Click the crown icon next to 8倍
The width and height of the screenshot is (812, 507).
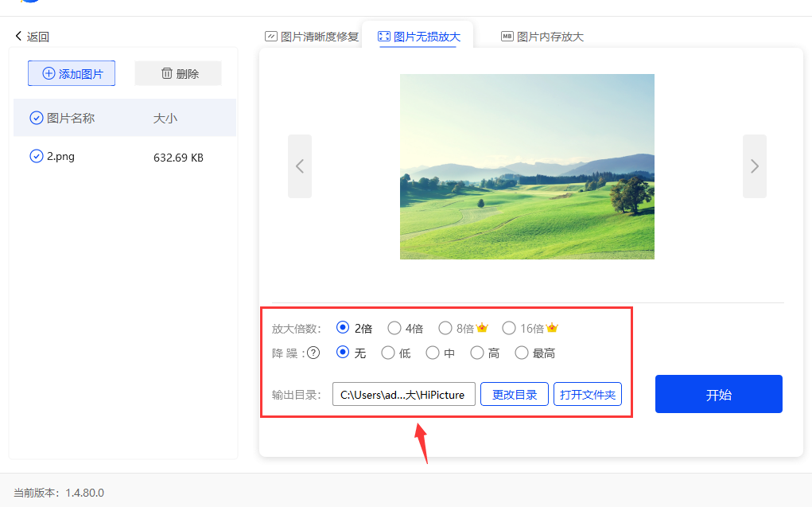tap(482, 326)
